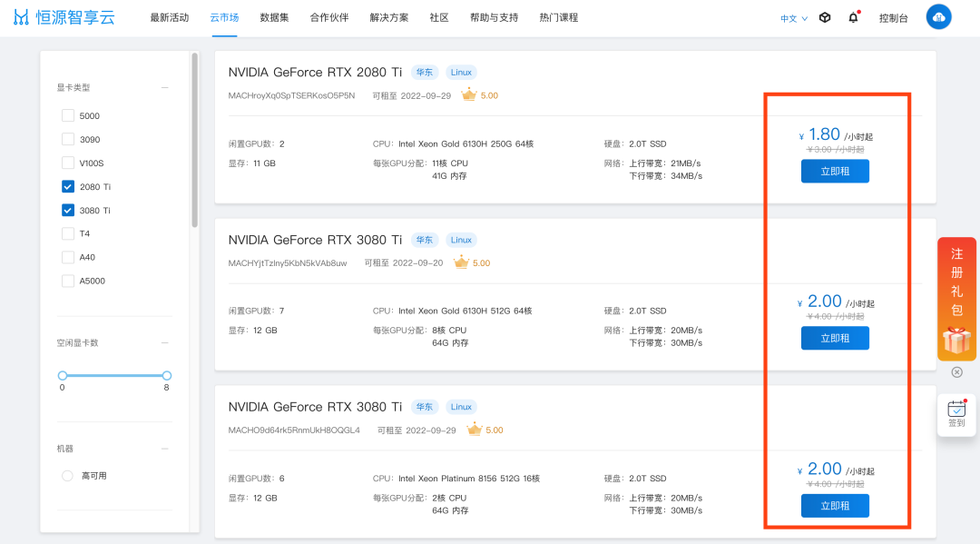The width and height of the screenshot is (980, 544).
Task: Switch to the 数据集 nav tab
Action: pyautogui.click(x=274, y=17)
